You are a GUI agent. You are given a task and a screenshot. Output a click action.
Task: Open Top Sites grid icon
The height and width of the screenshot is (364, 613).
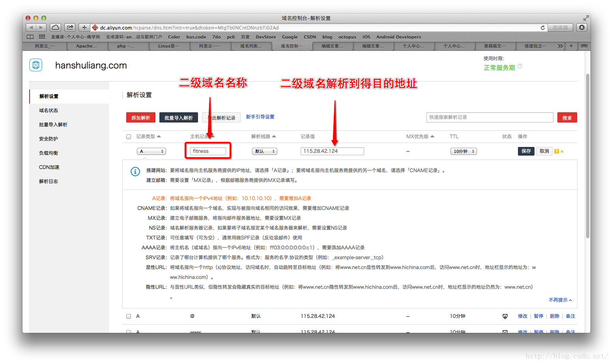(42, 37)
